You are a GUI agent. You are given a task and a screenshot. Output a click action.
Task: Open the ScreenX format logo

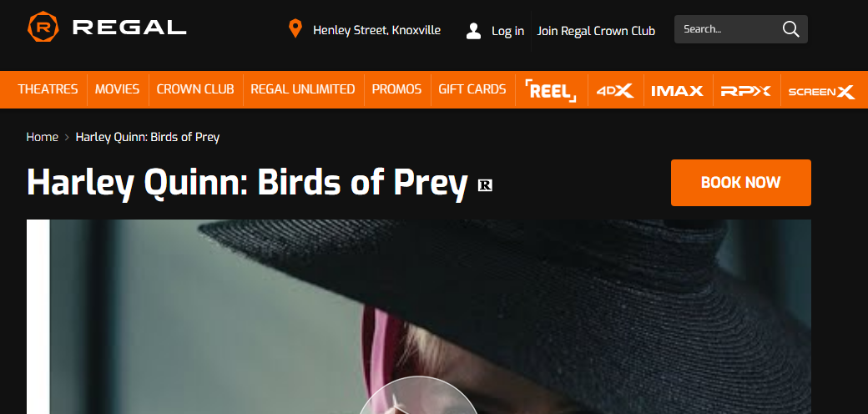pos(821,91)
